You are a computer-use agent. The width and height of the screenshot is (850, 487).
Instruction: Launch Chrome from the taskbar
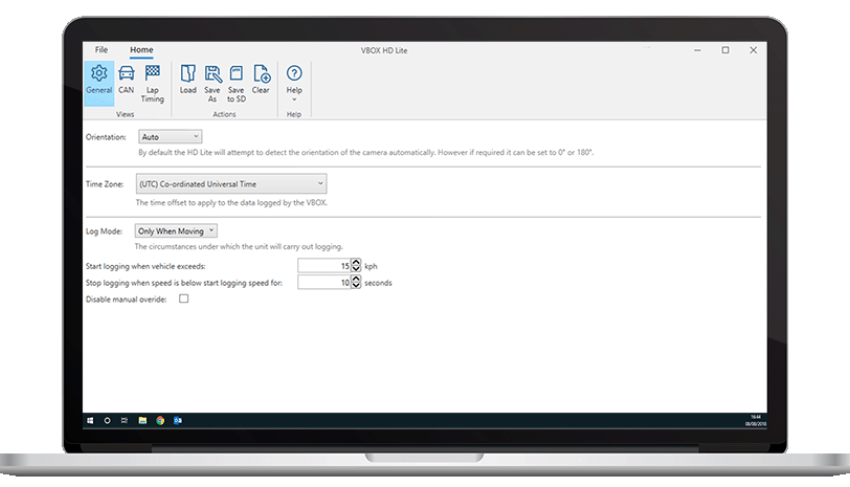pos(160,420)
